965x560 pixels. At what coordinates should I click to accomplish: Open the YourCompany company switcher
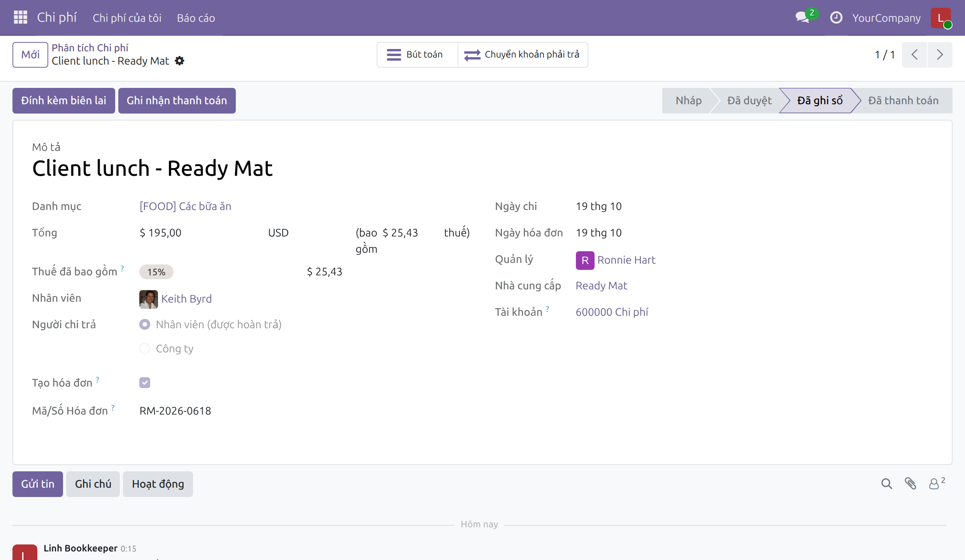click(x=886, y=18)
